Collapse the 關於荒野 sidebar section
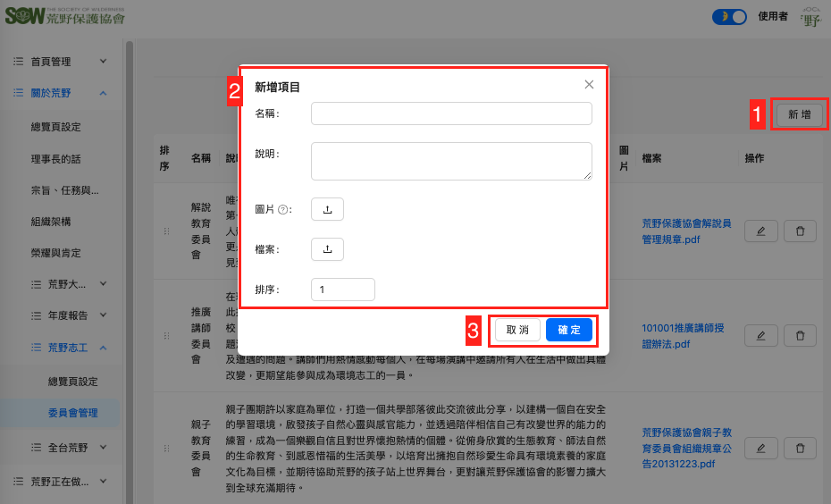This screenshot has height=504, width=831. pyautogui.click(x=61, y=93)
